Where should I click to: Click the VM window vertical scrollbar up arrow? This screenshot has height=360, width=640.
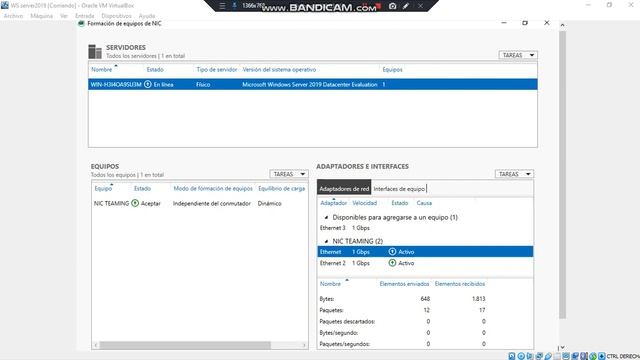(562, 25)
